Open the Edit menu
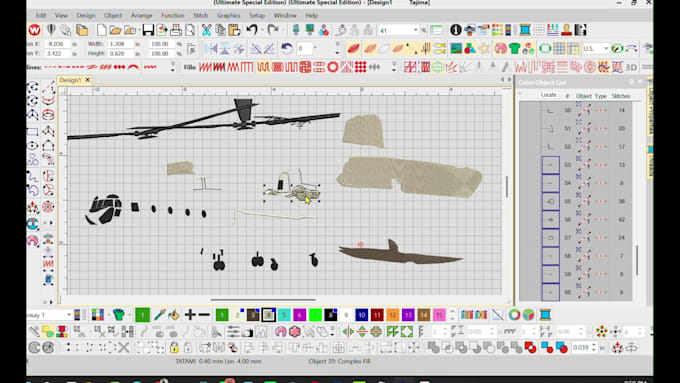680x383 pixels. click(41, 15)
